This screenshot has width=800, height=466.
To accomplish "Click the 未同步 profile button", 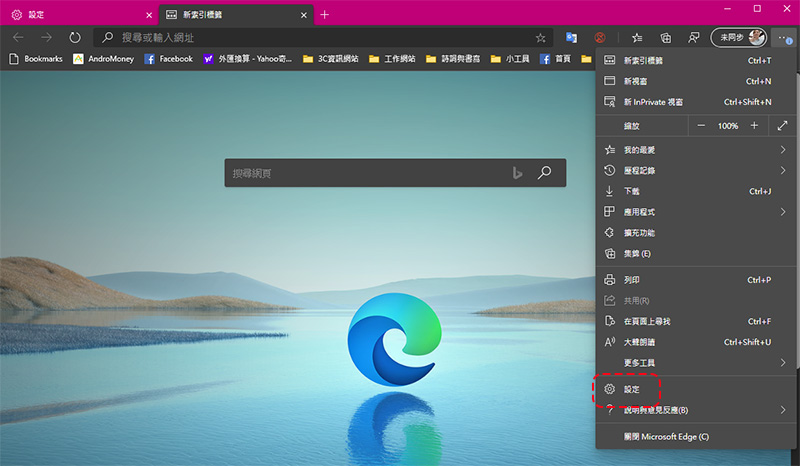I will [738, 37].
